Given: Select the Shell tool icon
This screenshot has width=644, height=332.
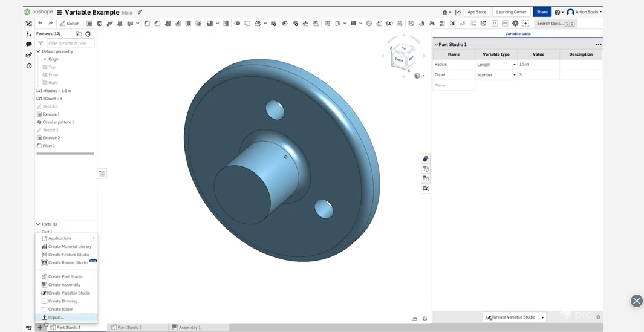Looking at the screenshot, I should coord(188,24).
